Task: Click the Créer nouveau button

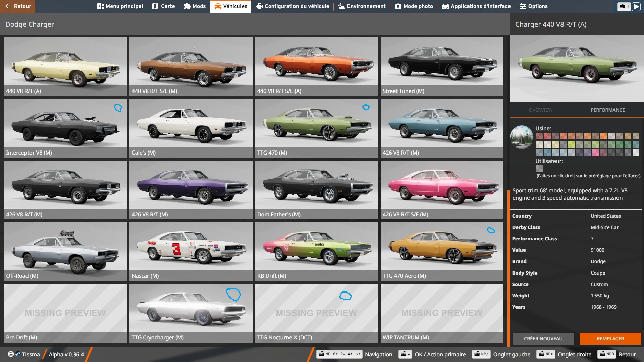Action: (x=543, y=339)
